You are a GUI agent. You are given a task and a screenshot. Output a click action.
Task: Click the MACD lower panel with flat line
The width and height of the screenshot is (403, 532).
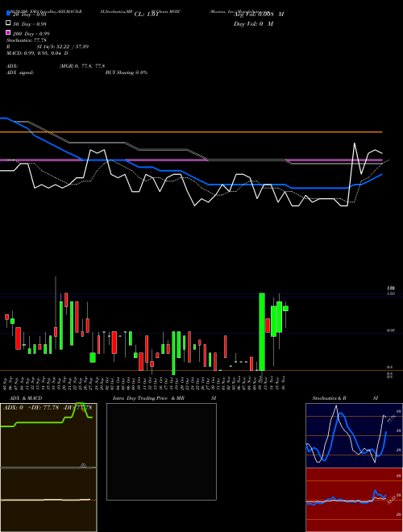point(48,500)
